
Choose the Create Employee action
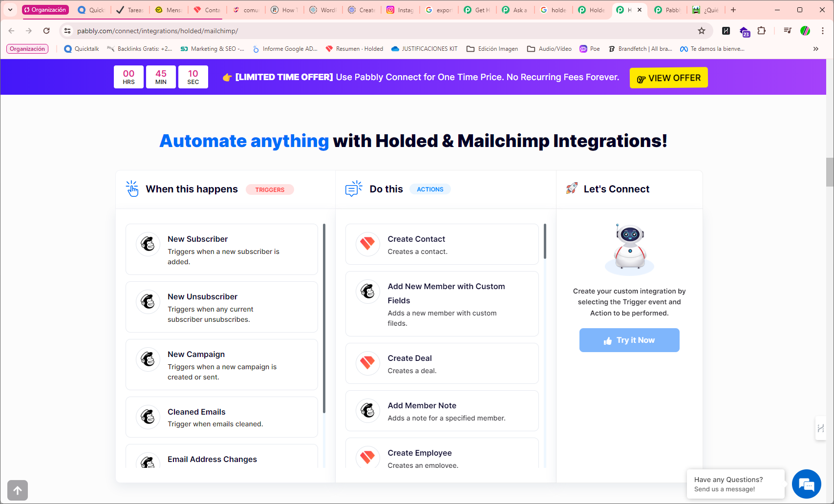click(x=442, y=453)
